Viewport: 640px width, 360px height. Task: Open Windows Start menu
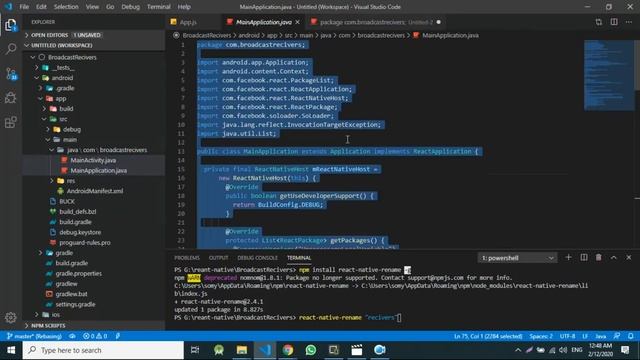click(x=11, y=350)
